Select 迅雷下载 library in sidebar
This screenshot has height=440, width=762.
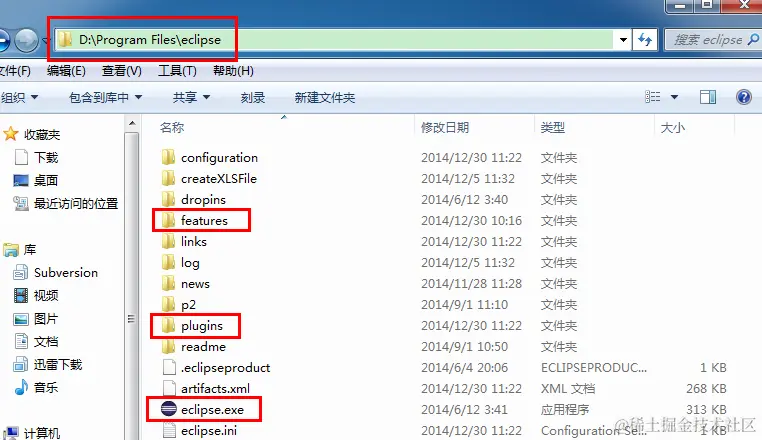point(58,364)
